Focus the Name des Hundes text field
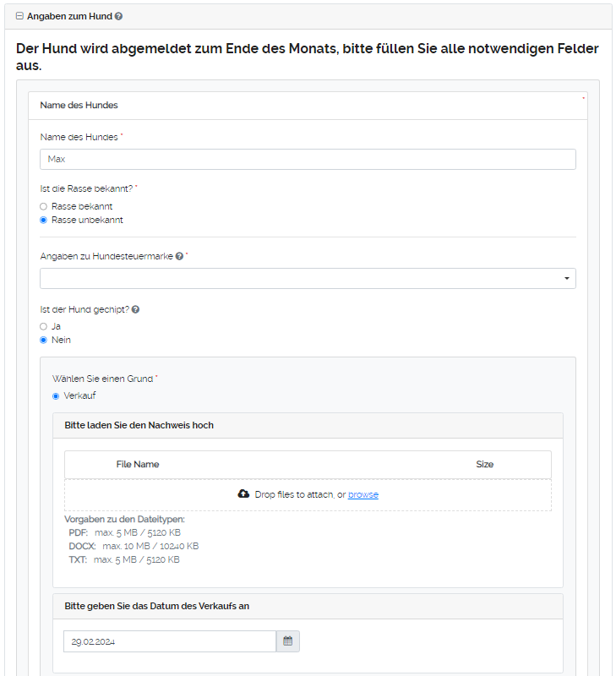 (x=308, y=159)
